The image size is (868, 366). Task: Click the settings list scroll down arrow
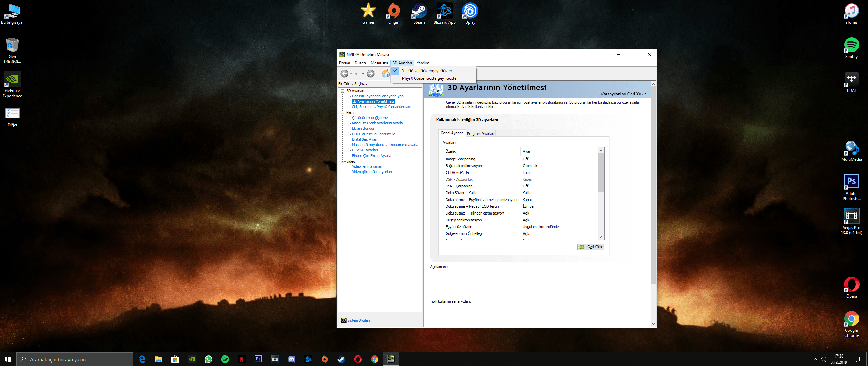click(x=601, y=237)
